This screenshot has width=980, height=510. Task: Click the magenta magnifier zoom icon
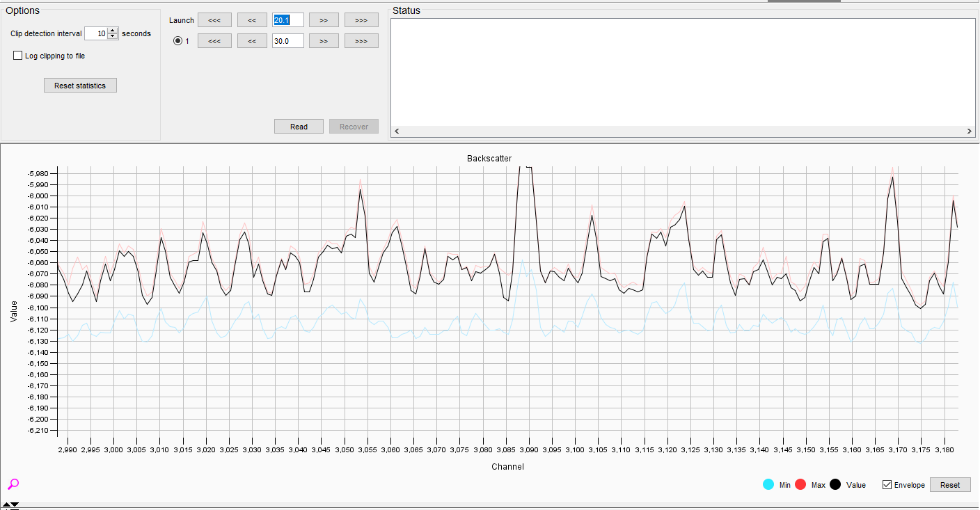pyautogui.click(x=13, y=484)
